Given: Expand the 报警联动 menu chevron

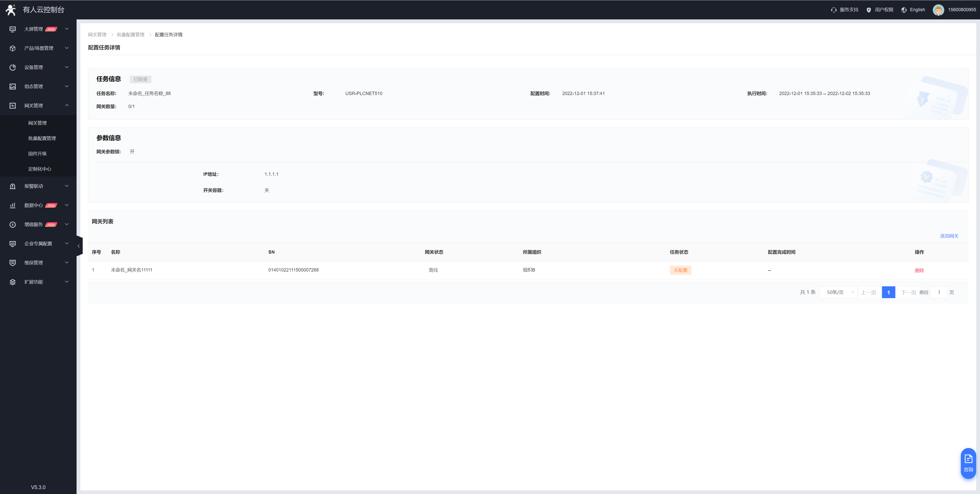Looking at the screenshot, I should tap(67, 186).
